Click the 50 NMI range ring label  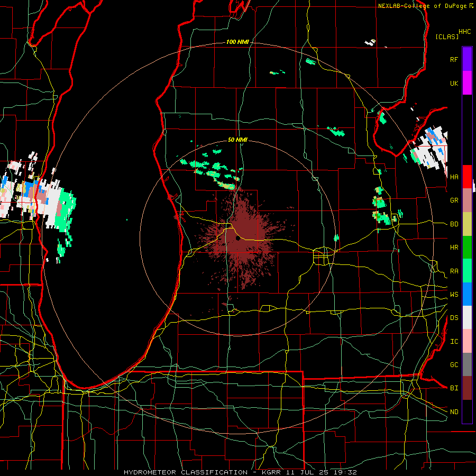point(237,140)
